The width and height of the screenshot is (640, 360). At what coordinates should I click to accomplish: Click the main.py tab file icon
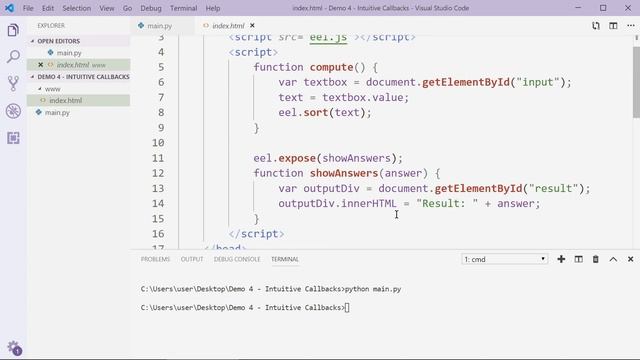click(141, 25)
